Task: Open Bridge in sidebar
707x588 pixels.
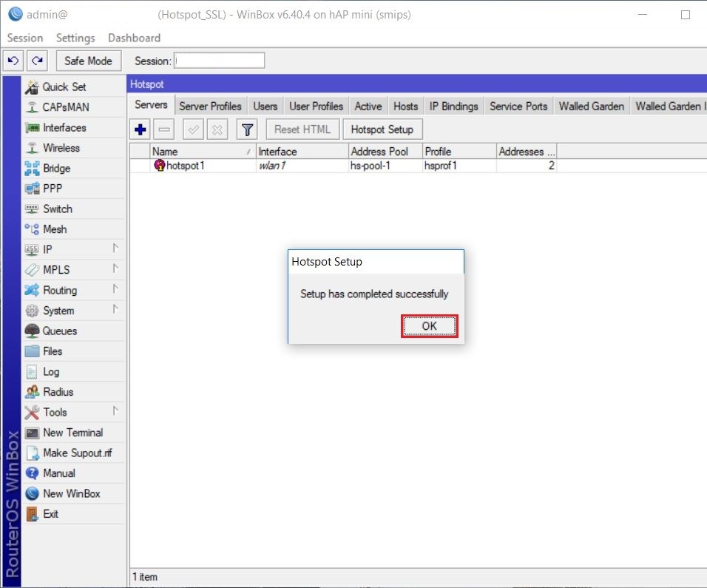Action: click(x=74, y=168)
